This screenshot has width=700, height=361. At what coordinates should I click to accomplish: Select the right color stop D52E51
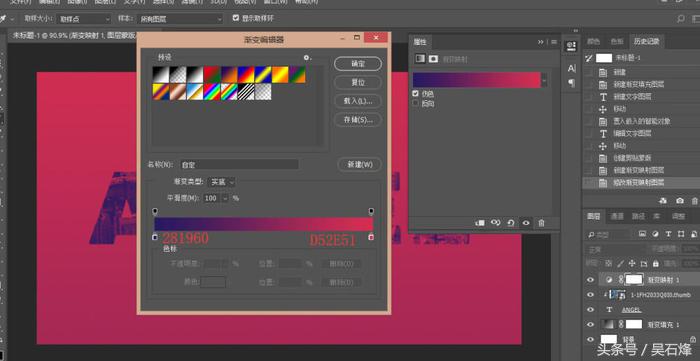point(371,237)
